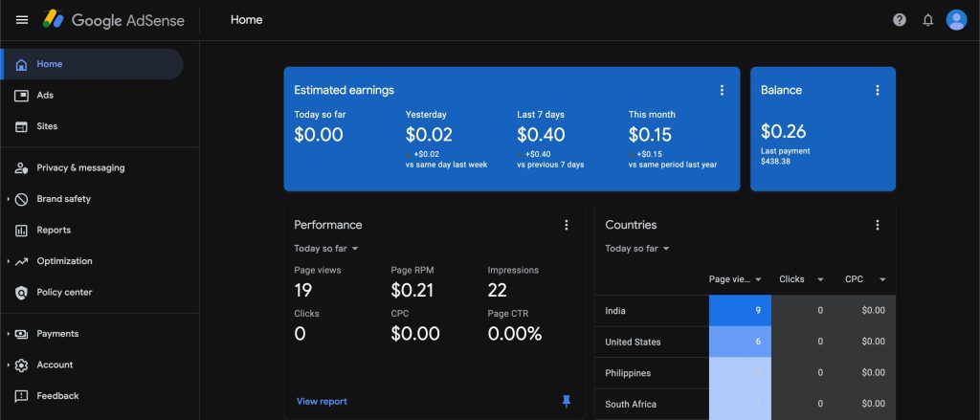Click the pin icon in Performance card
The width and height of the screenshot is (980, 420).
coord(567,402)
